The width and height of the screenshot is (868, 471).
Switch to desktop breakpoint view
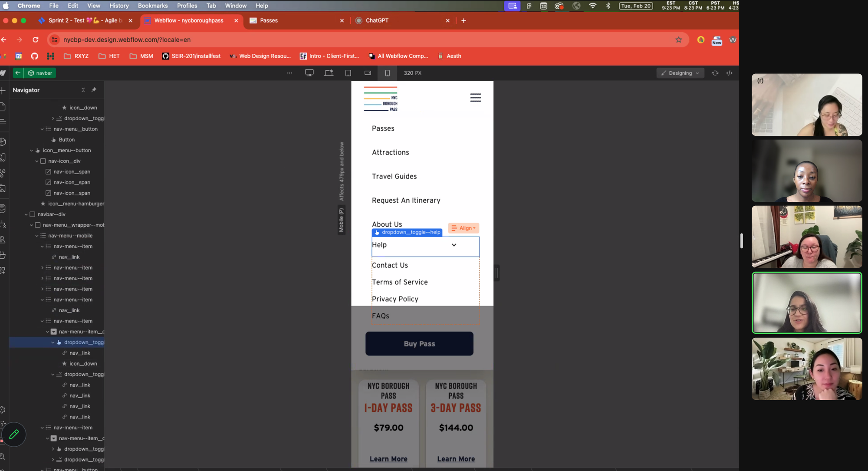pyautogui.click(x=309, y=73)
